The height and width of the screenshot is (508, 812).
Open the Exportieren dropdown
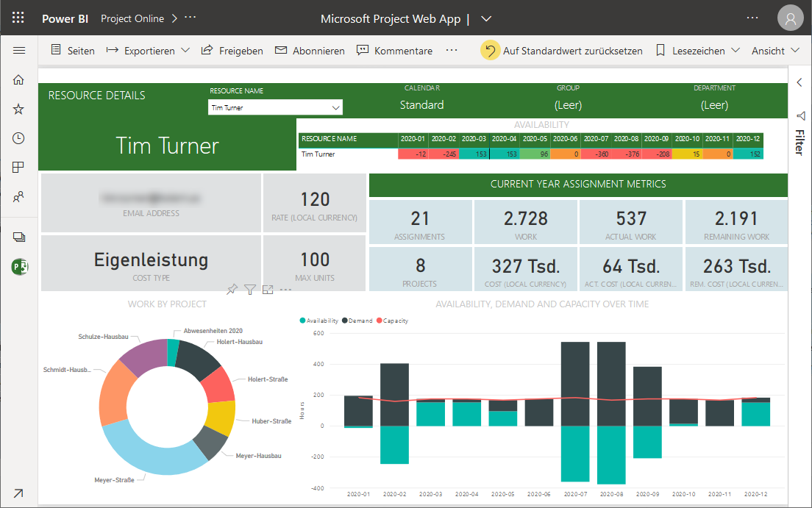148,50
